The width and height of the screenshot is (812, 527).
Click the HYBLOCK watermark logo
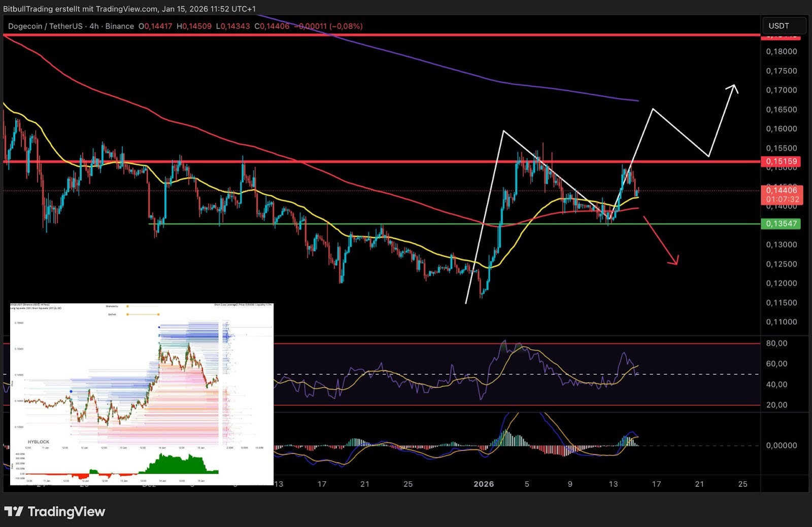(x=39, y=442)
